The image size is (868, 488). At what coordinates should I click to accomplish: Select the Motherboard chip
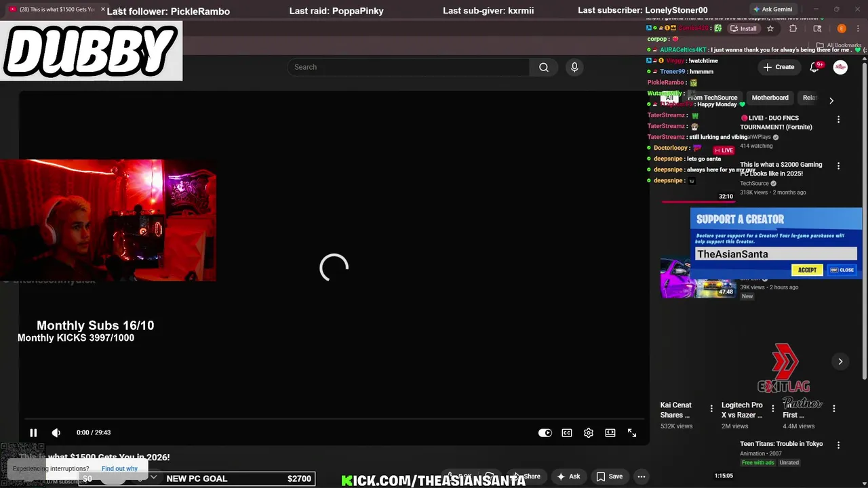tap(770, 98)
